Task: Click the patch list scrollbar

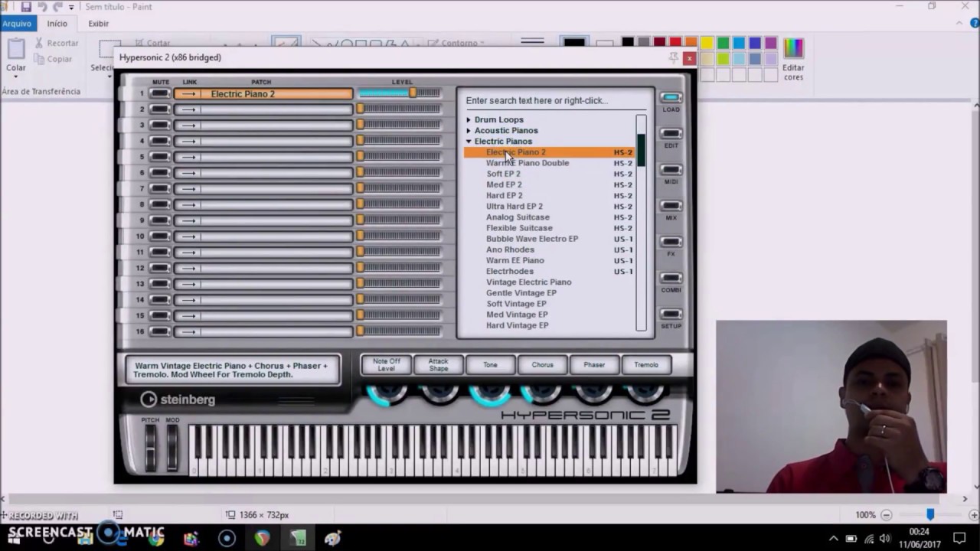Action: 642,222
